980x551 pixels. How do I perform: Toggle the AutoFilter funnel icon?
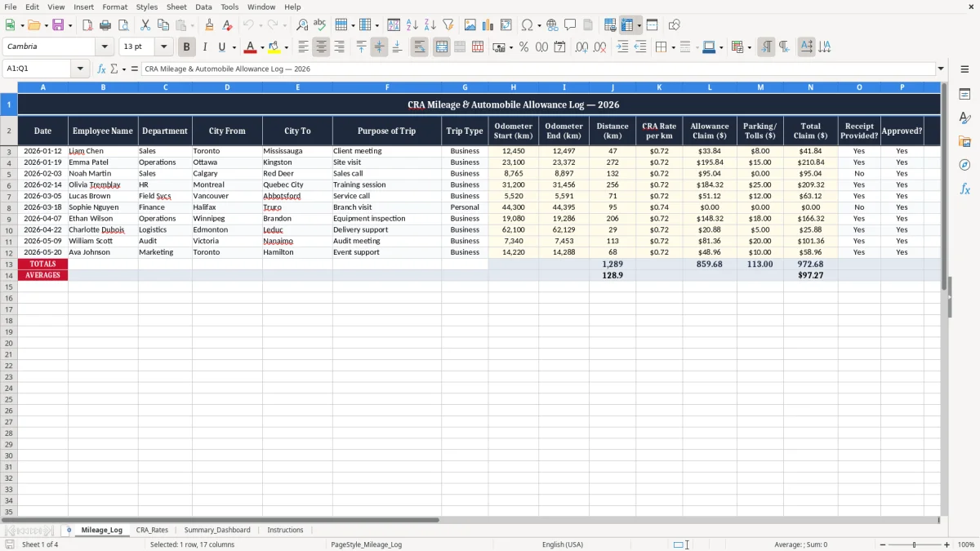[448, 25]
